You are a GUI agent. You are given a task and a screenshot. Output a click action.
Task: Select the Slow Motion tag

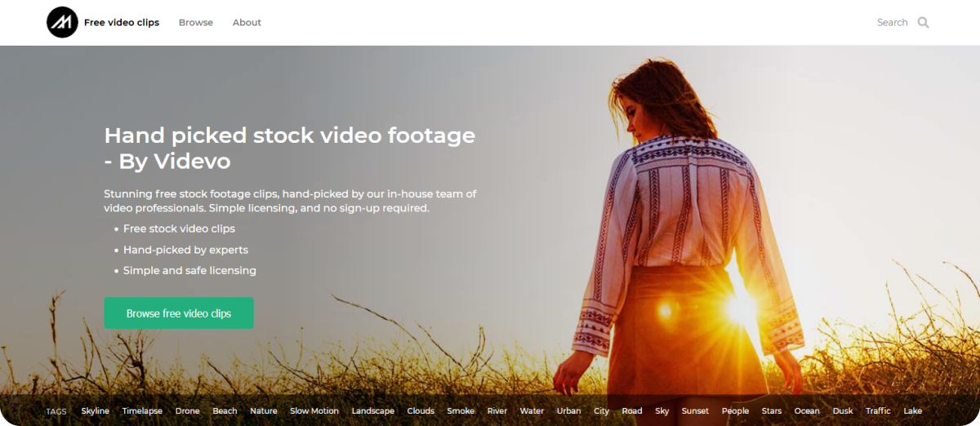coord(314,411)
